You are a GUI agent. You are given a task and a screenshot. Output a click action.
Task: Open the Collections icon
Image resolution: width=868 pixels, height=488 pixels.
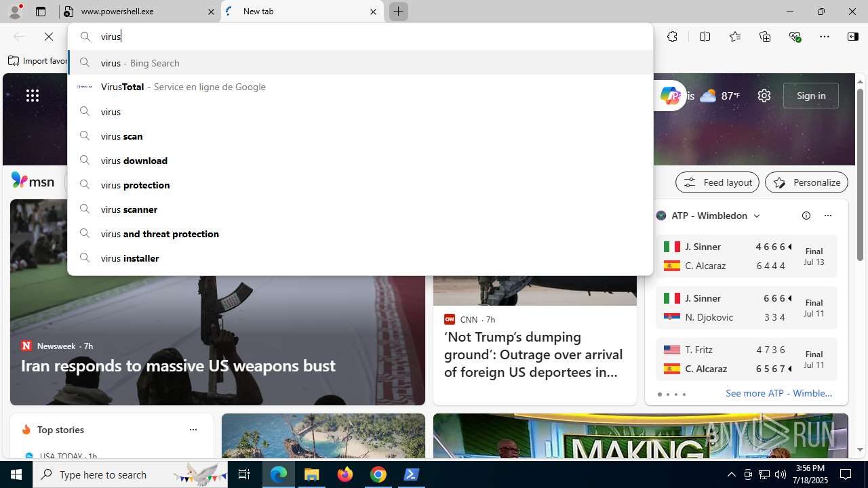point(765,37)
